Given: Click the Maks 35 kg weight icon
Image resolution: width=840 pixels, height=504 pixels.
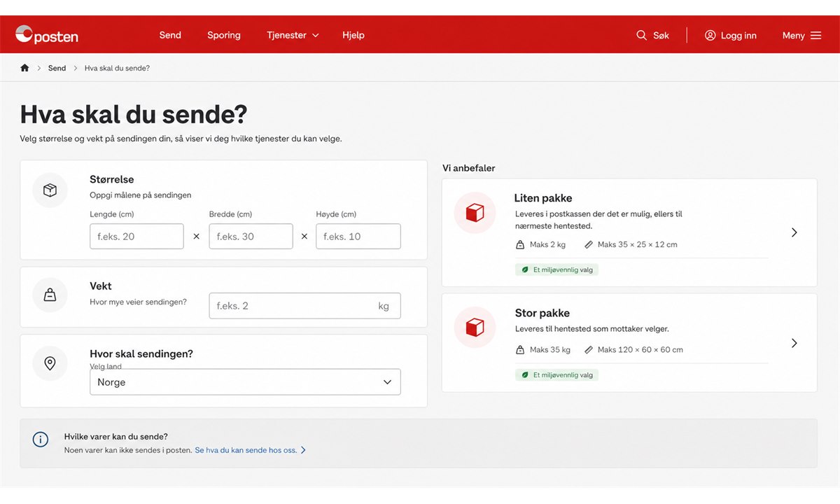Looking at the screenshot, I should (x=520, y=350).
